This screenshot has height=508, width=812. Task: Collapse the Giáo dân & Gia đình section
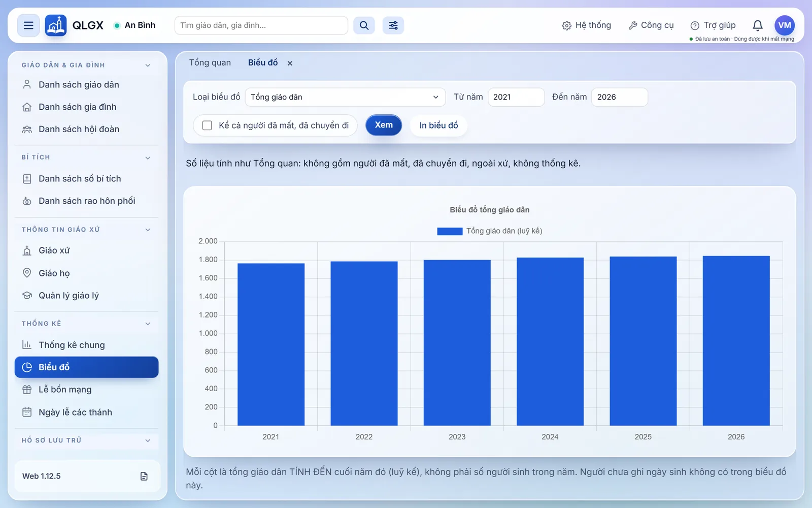(148, 65)
